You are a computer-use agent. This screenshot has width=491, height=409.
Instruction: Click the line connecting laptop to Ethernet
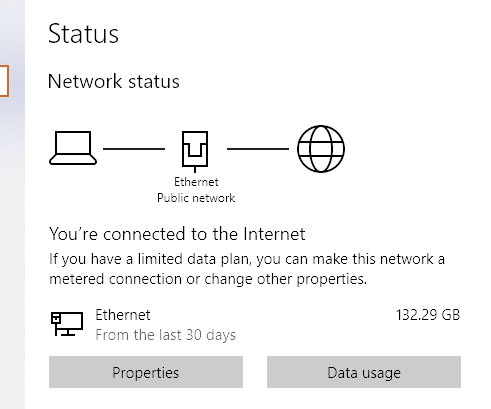click(134, 149)
